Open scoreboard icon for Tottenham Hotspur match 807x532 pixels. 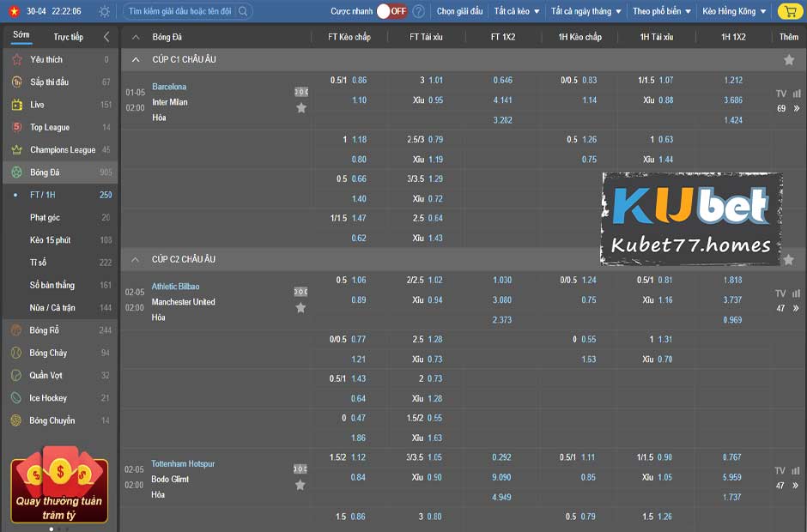coord(300,469)
